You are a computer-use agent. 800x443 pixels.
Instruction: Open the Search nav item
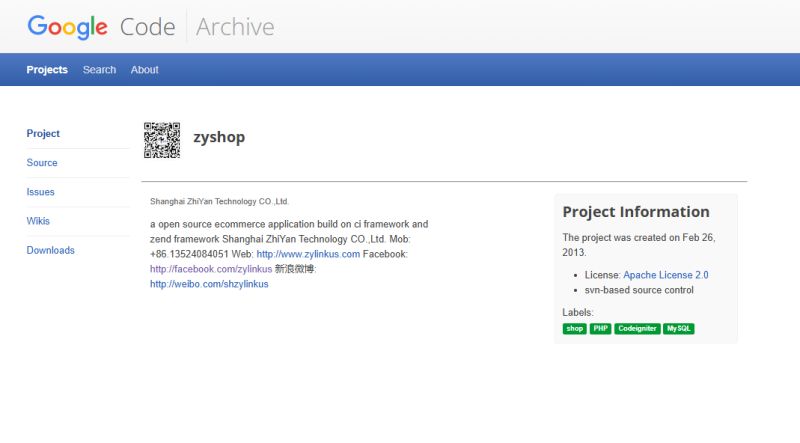click(99, 70)
